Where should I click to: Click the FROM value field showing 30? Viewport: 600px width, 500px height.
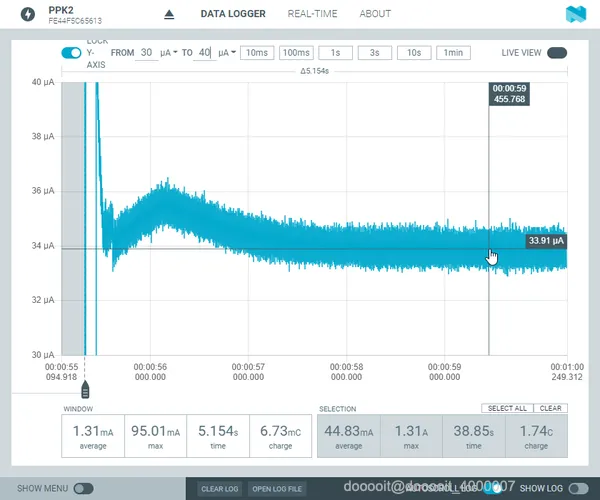tap(146, 52)
